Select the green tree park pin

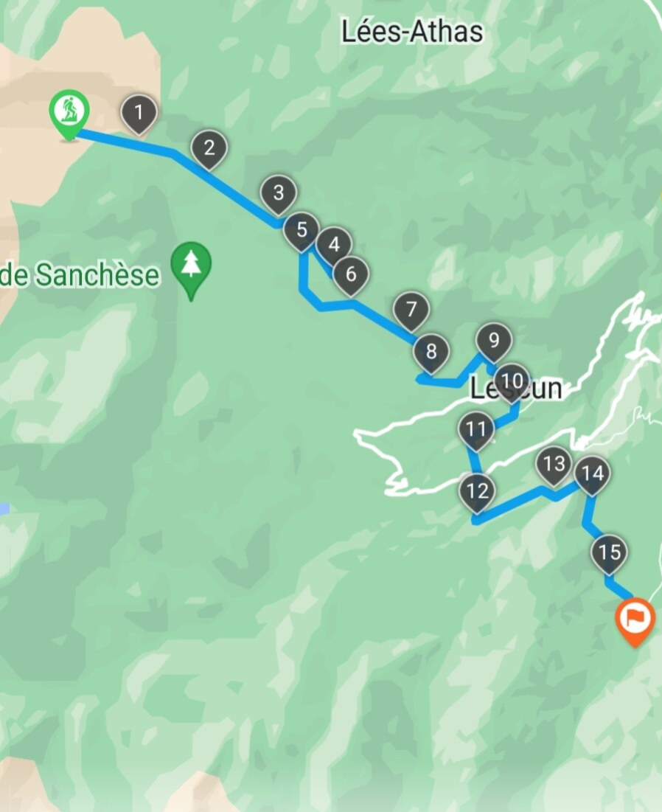(191, 270)
